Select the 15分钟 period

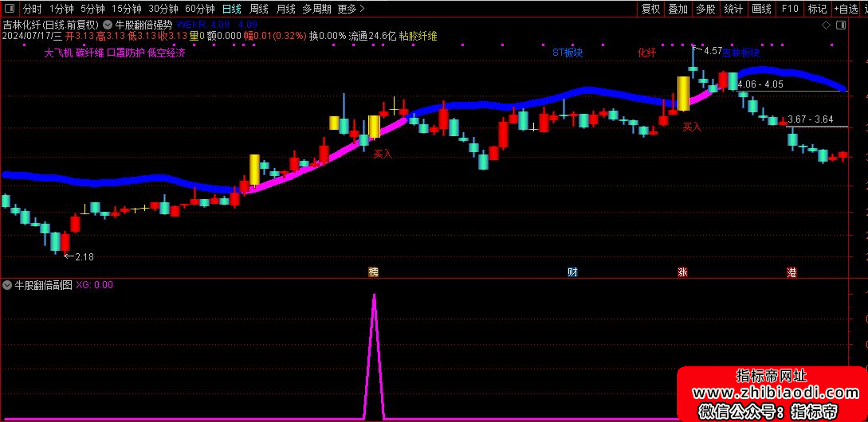point(126,9)
